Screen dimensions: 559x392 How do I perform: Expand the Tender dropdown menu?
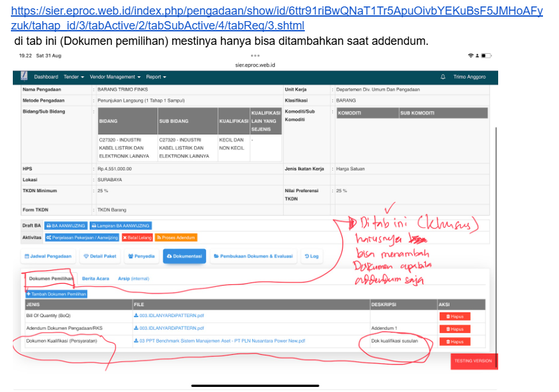[74, 77]
